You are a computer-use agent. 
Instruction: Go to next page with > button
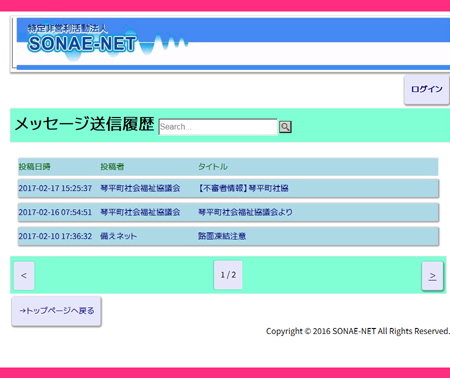coord(432,276)
